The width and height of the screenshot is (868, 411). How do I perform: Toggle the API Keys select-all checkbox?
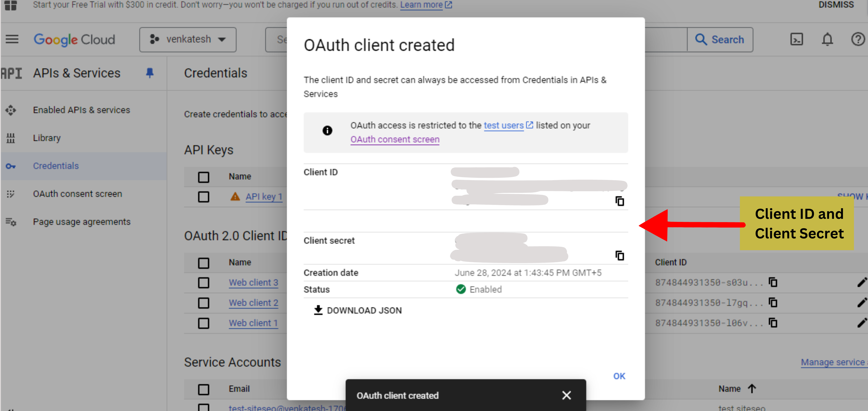click(204, 177)
